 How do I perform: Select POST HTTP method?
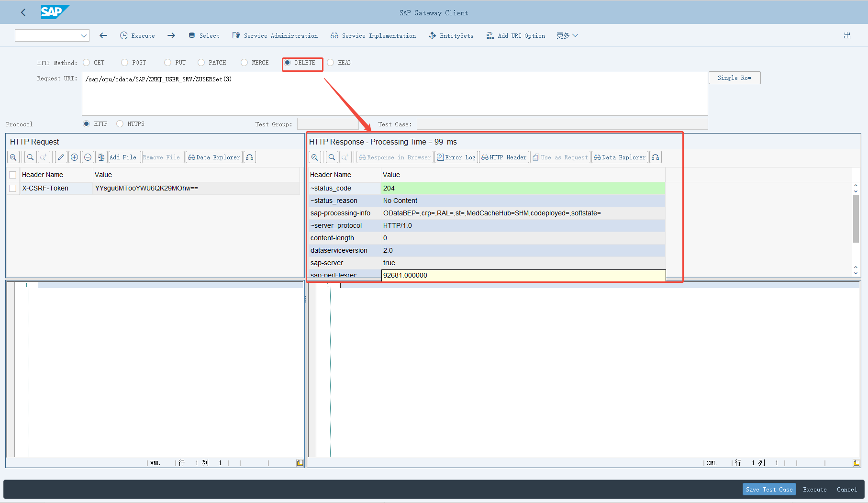coord(125,62)
